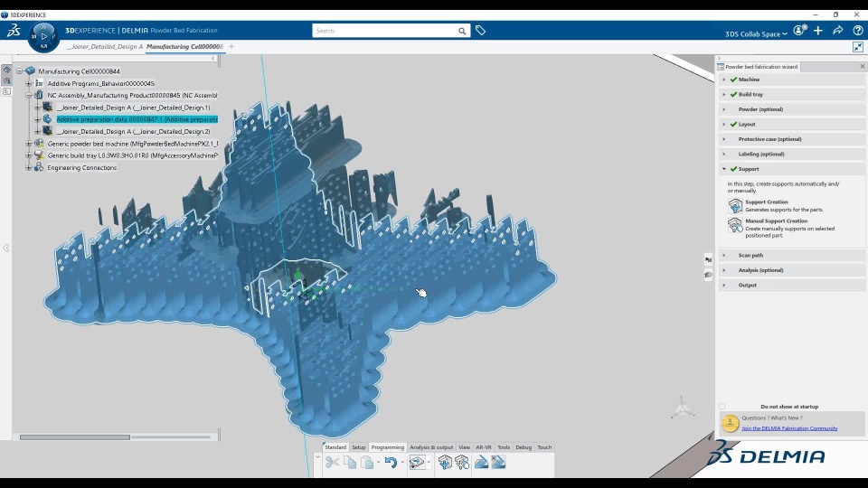Open the tag icon beside the search field
This screenshot has width=868, height=488.
point(480,31)
